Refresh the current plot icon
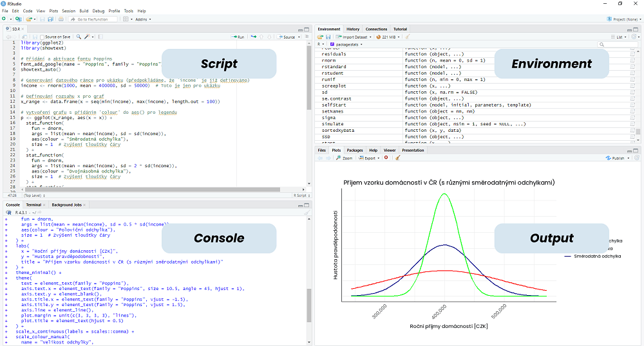644x346 pixels. [637, 158]
